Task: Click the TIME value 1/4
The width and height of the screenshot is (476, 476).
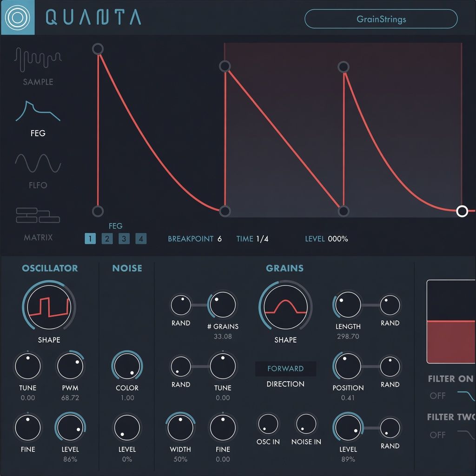Action: (x=262, y=239)
